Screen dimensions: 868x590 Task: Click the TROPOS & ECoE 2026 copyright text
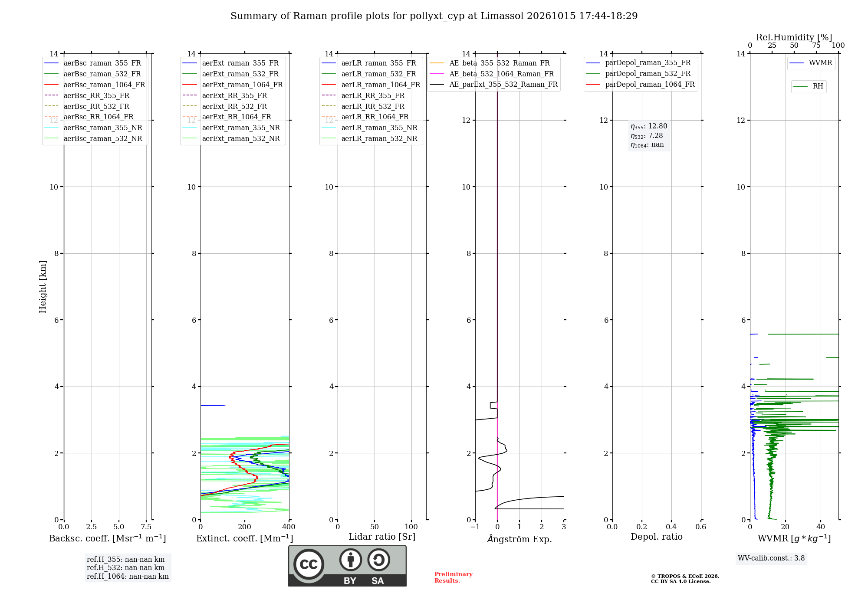coord(685,577)
